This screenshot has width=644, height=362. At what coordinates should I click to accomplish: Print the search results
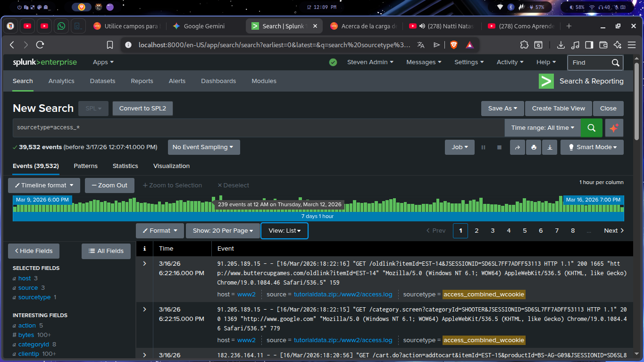click(534, 147)
